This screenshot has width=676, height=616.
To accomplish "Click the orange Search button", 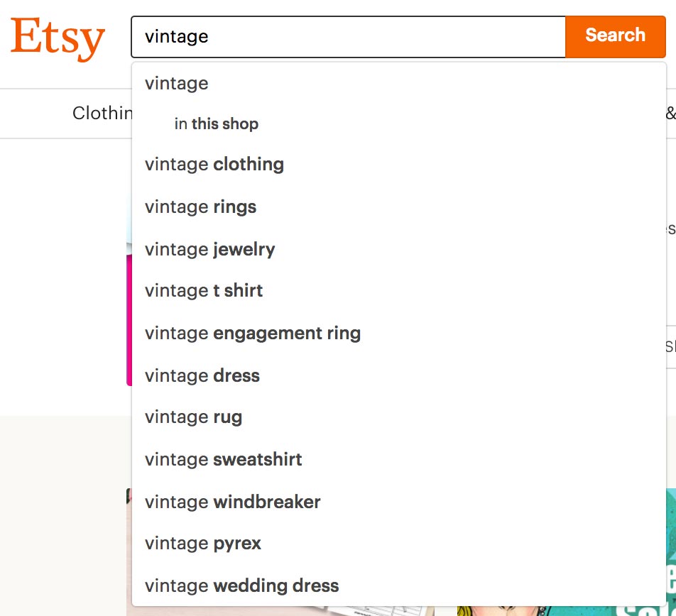I will (615, 37).
